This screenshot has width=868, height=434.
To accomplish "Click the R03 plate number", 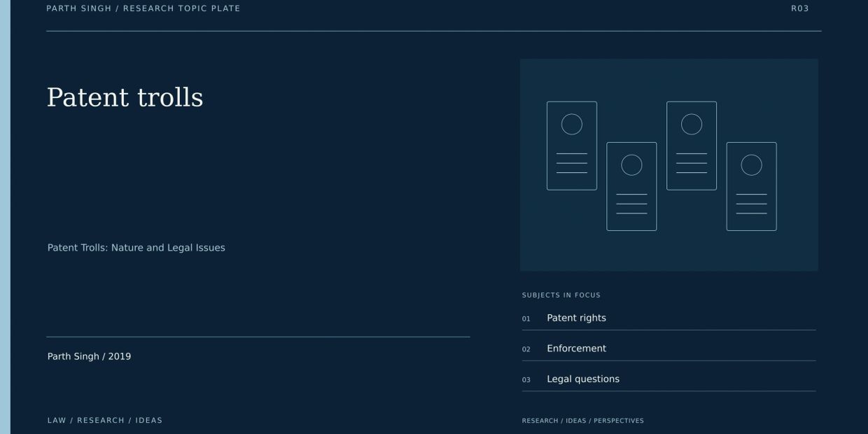I will click(x=800, y=8).
